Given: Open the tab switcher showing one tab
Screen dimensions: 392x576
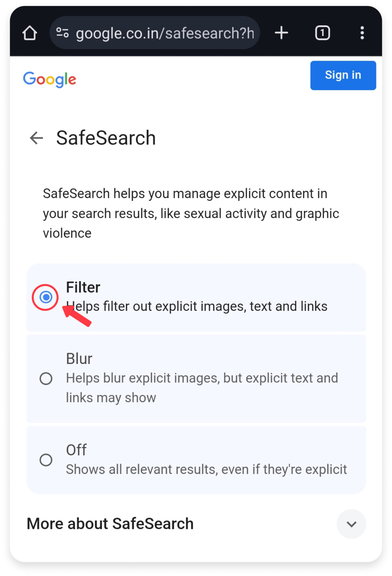Looking at the screenshot, I should pyautogui.click(x=322, y=33).
